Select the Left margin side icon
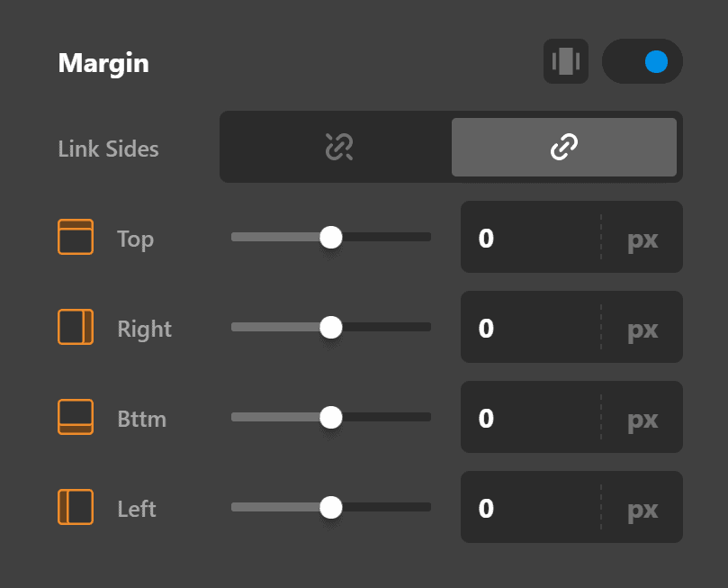The height and width of the screenshot is (588, 728). pos(76,507)
